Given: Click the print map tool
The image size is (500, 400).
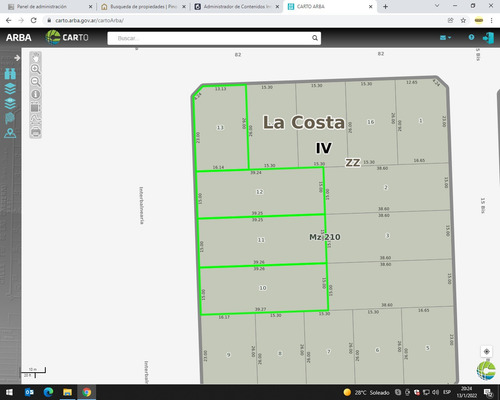Looking at the screenshot, I should tap(36, 132).
